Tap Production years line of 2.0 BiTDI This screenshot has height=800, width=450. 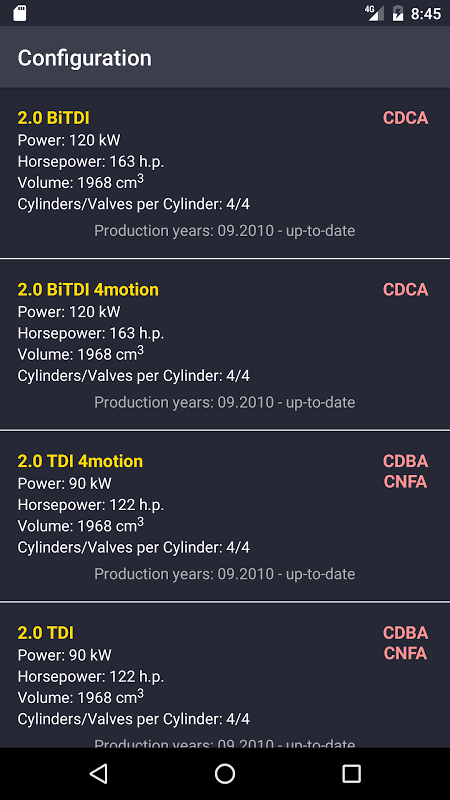point(224,231)
